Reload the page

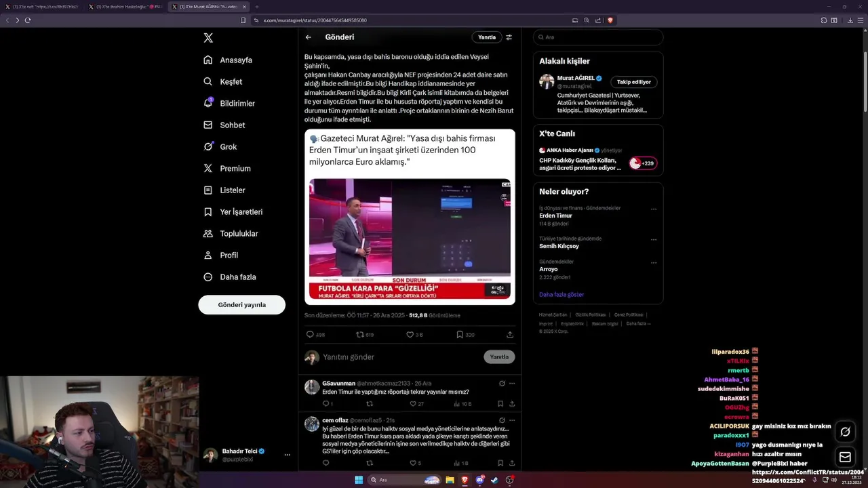28,20
